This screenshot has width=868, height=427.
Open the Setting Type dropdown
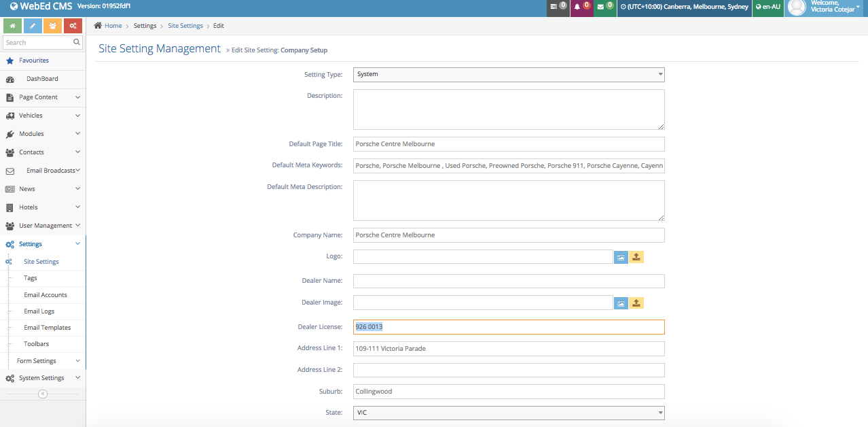[x=508, y=74]
